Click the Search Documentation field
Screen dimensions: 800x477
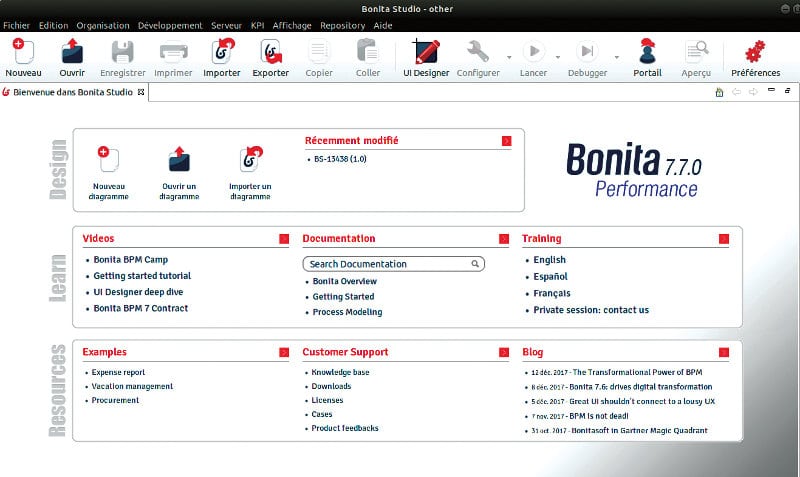(388, 264)
